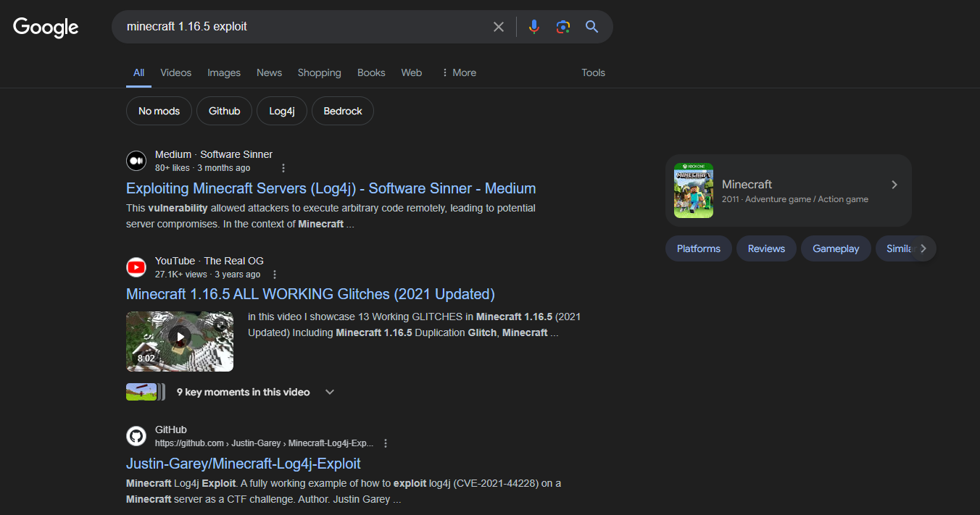Apply the Log4j filter chip
Screen dimensions: 980x515
click(282, 111)
